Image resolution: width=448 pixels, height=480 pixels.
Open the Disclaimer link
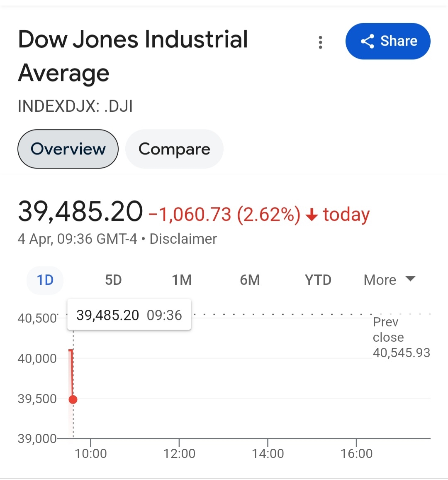tap(183, 239)
